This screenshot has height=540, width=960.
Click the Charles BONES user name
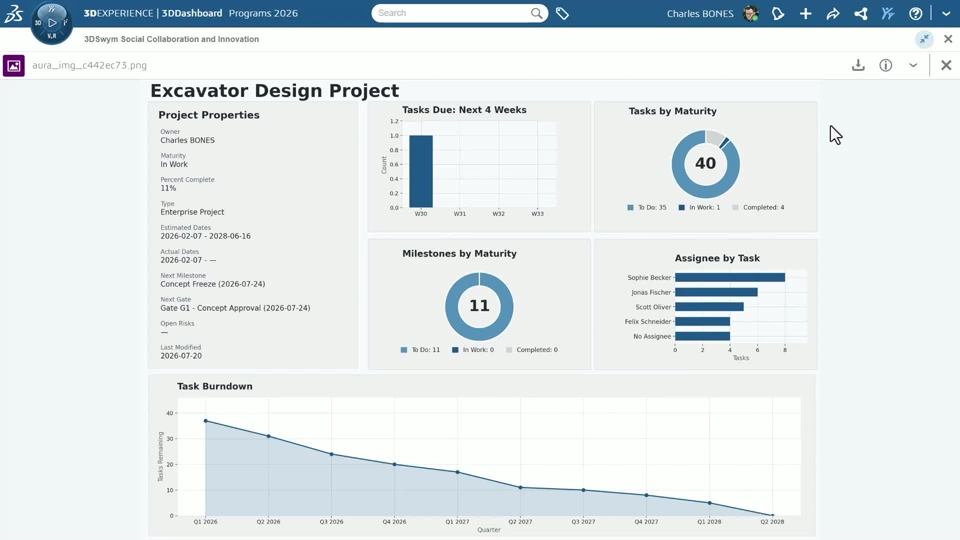coord(700,13)
